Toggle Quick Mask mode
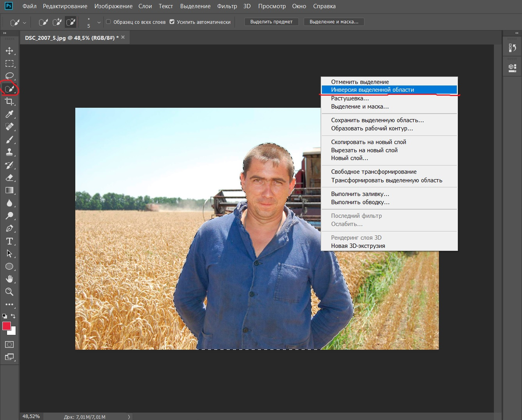The width and height of the screenshot is (522, 420). [x=9, y=344]
